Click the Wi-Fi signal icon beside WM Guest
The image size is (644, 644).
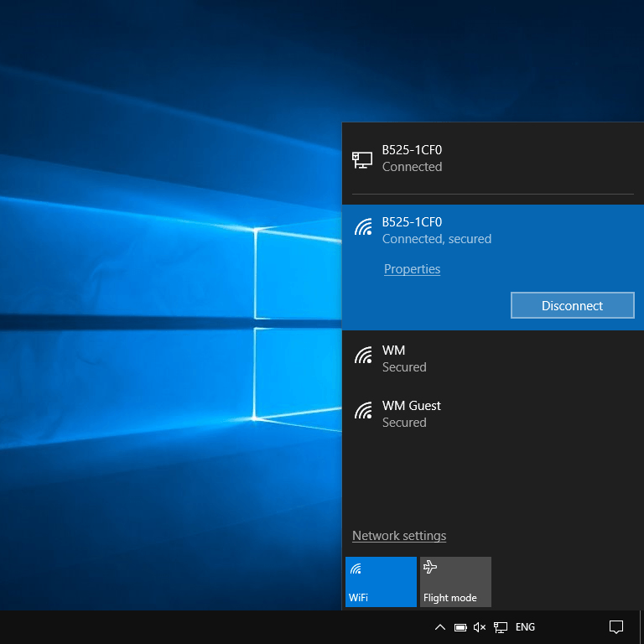(363, 411)
